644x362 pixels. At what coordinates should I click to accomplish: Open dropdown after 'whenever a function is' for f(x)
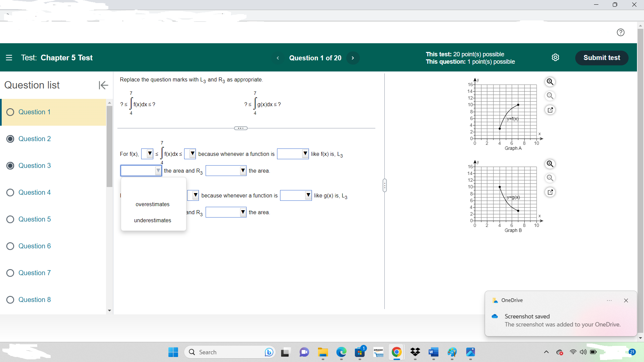(292, 154)
